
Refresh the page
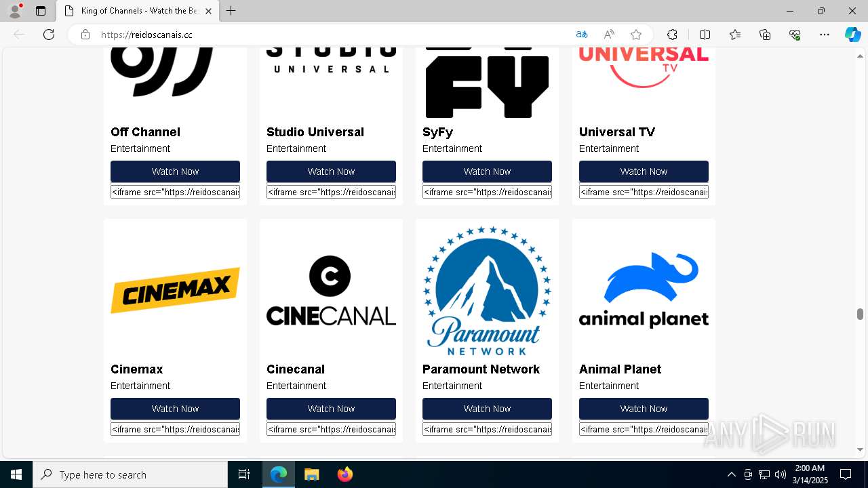[49, 35]
